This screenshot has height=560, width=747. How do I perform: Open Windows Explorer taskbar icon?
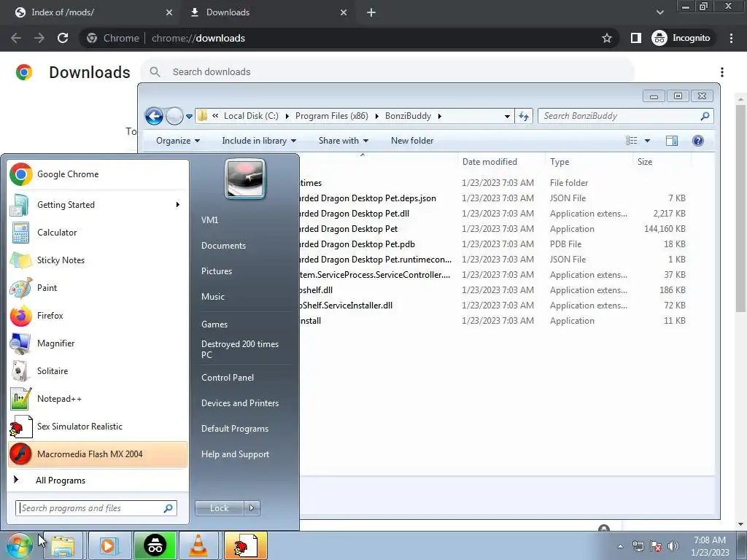tap(63, 545)
